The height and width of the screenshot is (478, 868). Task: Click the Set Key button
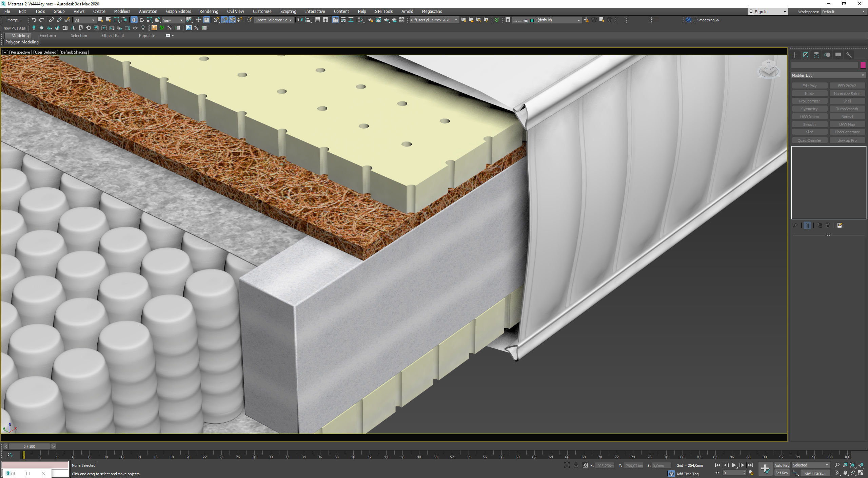pyautogui.click(x=782, y=473)
